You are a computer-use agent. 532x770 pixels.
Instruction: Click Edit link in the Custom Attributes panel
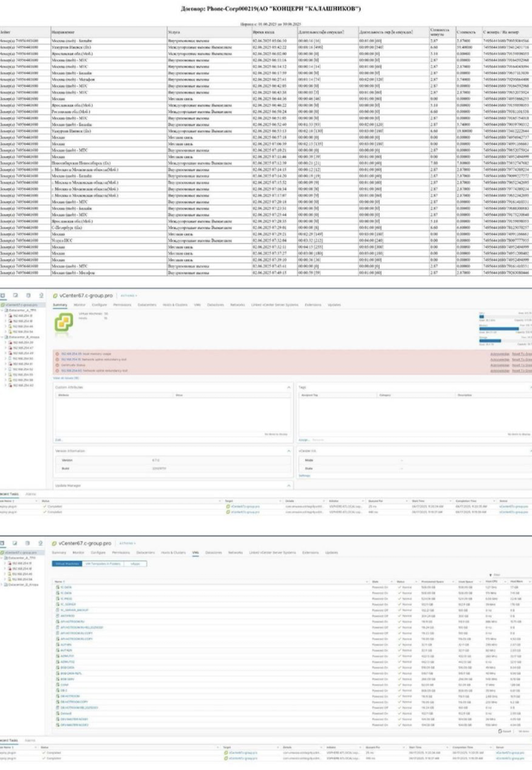click(x=57, y=439)
